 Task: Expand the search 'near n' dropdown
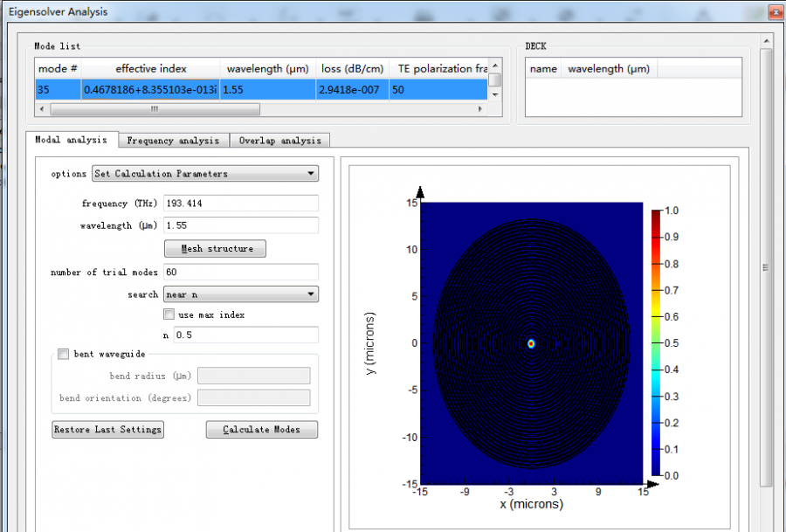click(x=241, y=295)
